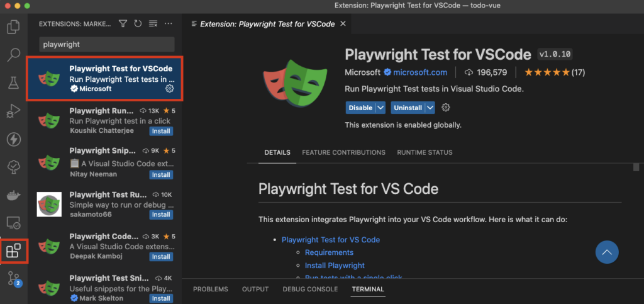Install the Playwright Snippets extension by Nitay Neeman
The width and height of the screenshot is (644, 304).
tap(161, 174)
